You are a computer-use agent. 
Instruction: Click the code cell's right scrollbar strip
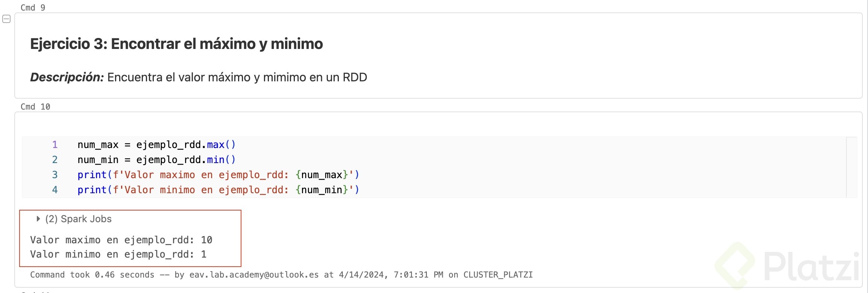(x=851, y=167)
